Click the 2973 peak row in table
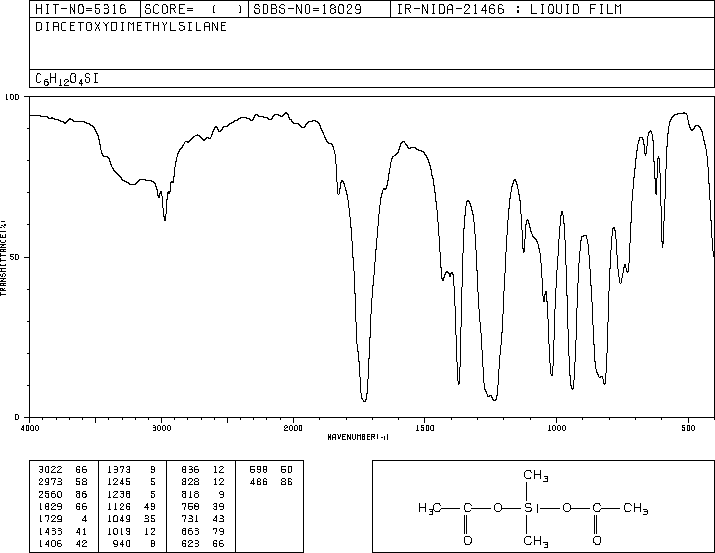This screenshot has height=553, width=715. [63, 482]
